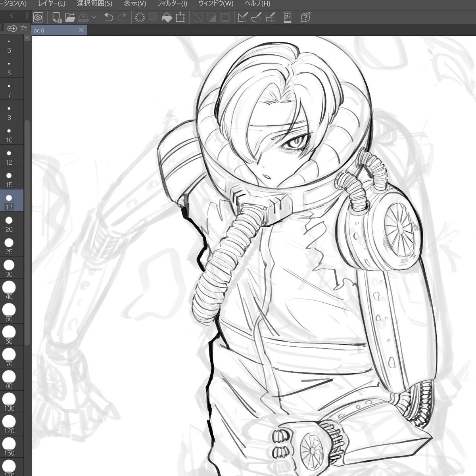Switch brush size to 60
The image size is (476, 476).
coord(9,335)
